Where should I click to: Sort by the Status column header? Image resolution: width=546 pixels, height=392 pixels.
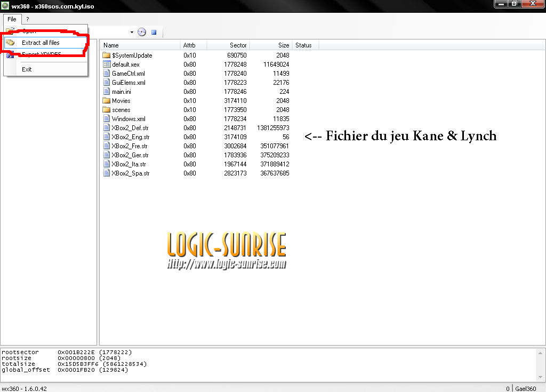(x=306, y=45)
